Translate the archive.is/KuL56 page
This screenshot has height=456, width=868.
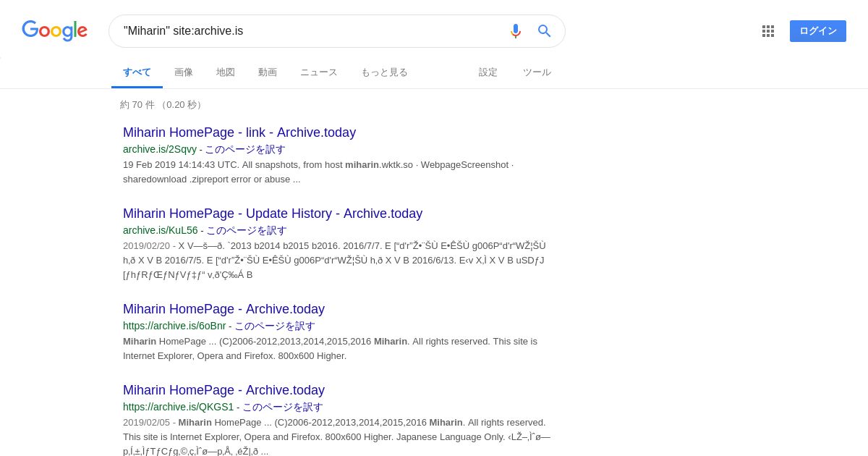coord(247,230)
